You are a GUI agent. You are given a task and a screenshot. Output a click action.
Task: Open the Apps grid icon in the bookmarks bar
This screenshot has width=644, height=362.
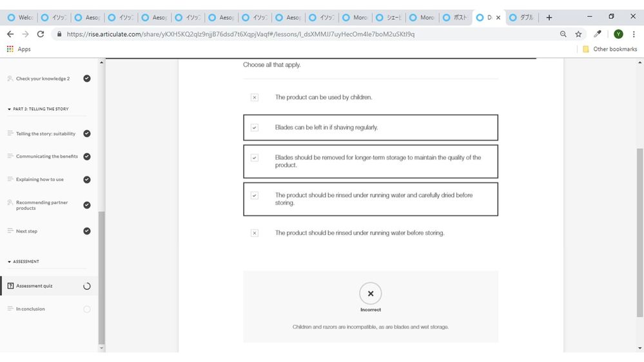10,49
